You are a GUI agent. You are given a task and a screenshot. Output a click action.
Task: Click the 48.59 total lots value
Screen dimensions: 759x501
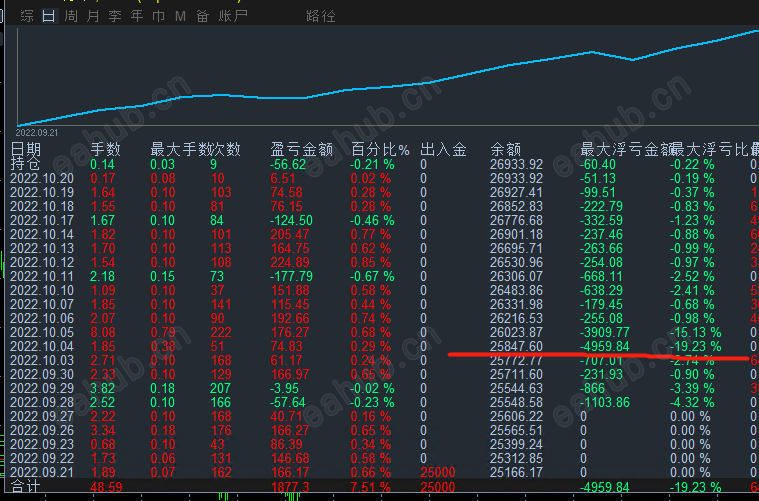[x=106, y=487]
